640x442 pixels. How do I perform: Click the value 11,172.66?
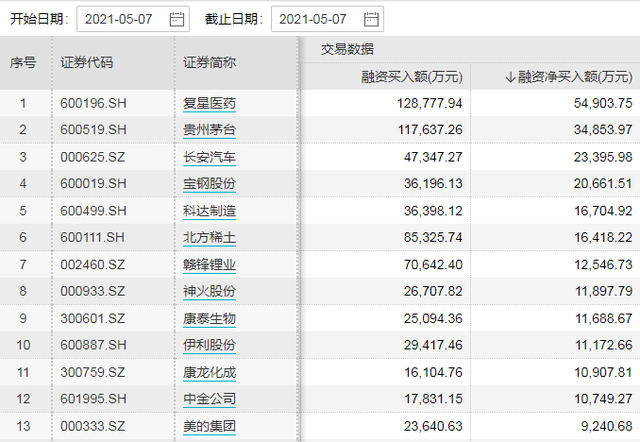604,345
